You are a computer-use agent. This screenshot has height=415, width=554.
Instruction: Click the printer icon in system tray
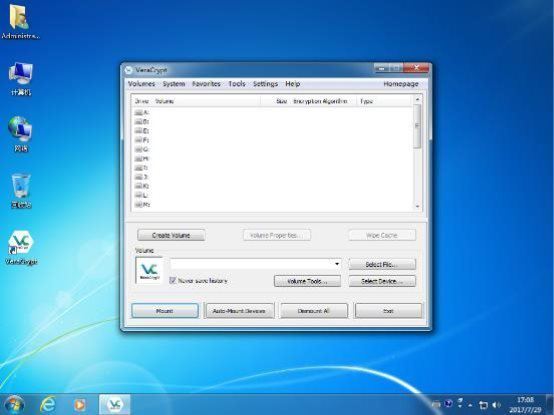pos(436,404)
